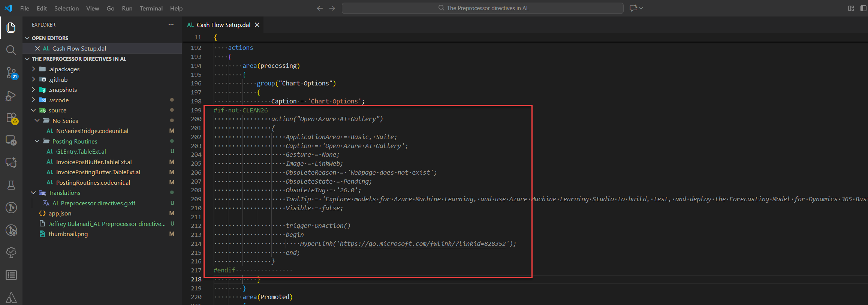Close the Cash Flow Setup.dal tab
This screenshot has height=305, width=868.
point(257,25)
